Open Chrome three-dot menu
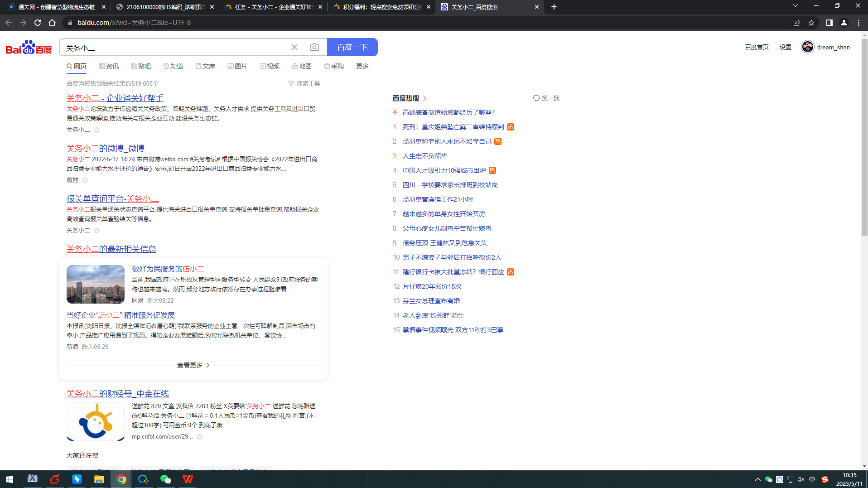This screenshot has width=868, height=488. 858,23
